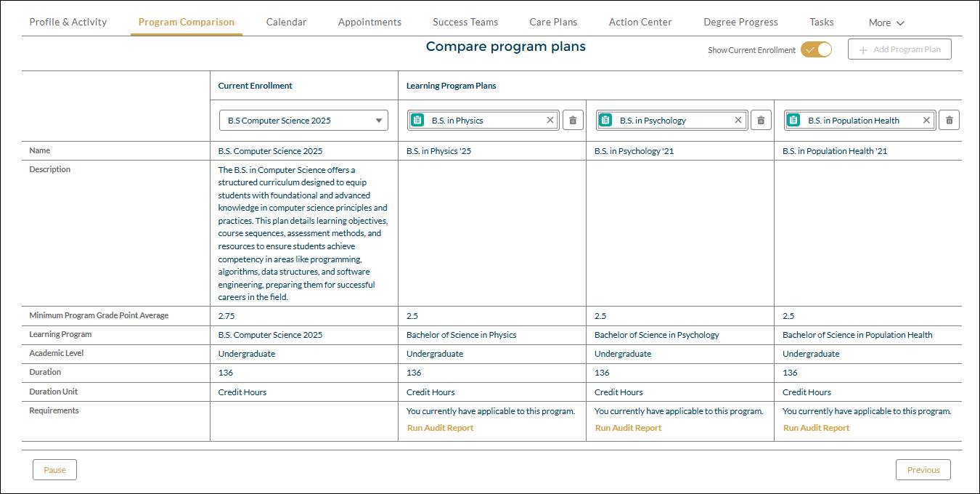Screen dimensions: 980x494
Task: Click the Add Program Plan button
Action: 899,49
